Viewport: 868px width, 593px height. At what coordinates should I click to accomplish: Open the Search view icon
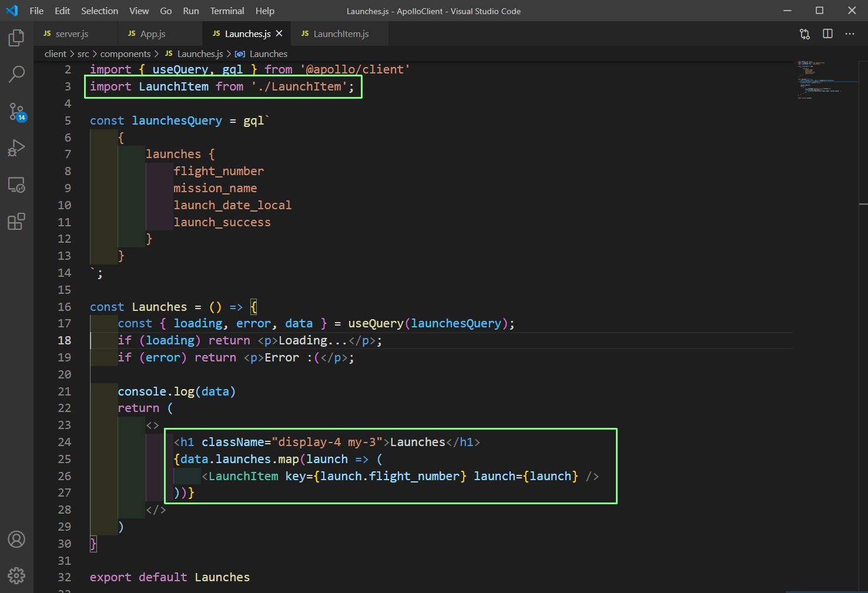[x=16, y=75]
